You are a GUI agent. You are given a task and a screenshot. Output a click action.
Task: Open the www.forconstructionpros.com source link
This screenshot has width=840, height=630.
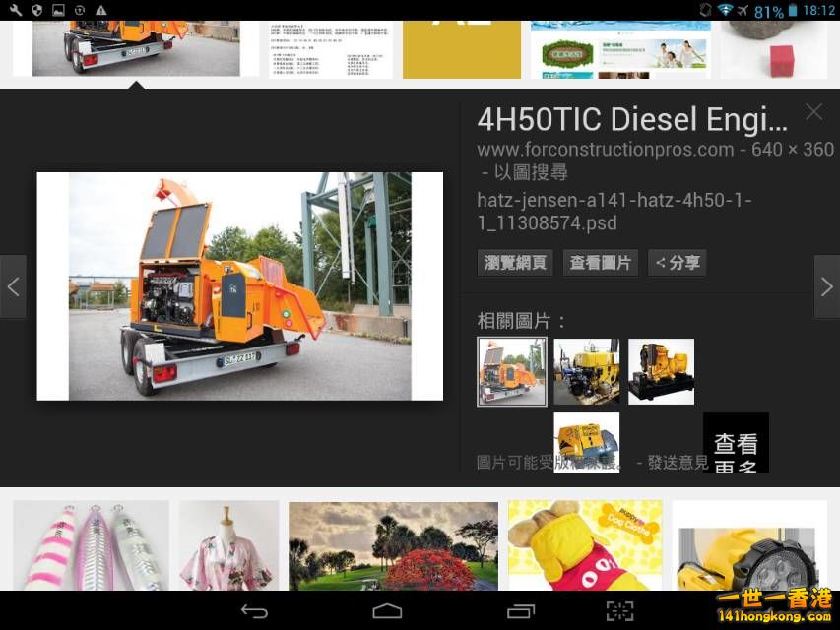point(606,149)
